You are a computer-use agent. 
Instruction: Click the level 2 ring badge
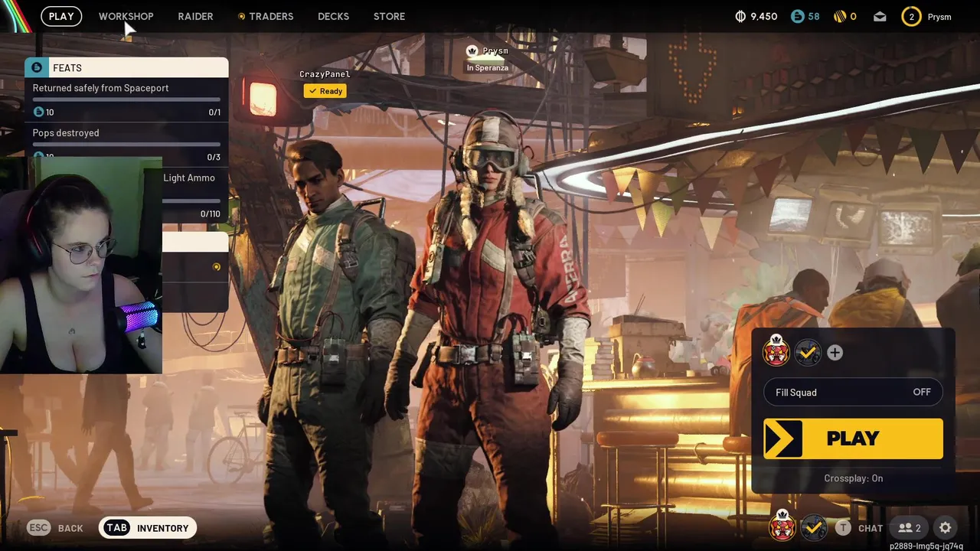tap(911, 16)
